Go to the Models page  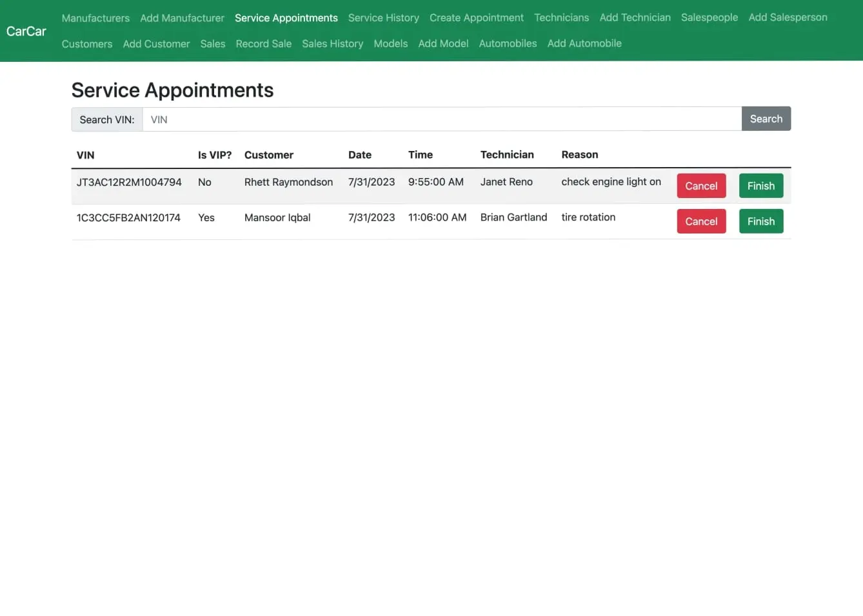pos(390,44)
